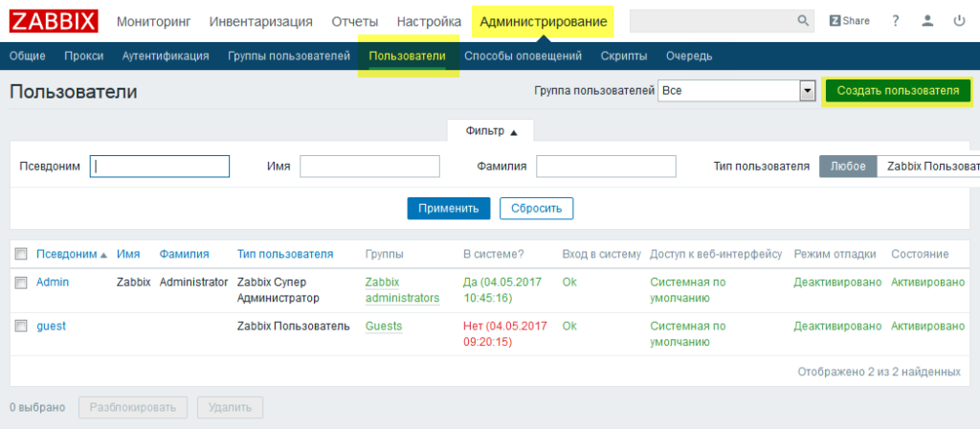This screenshot has width=980, height=429.
Task: Tick the select-all checkbox in the table header
Action: [x=21, y=254]
